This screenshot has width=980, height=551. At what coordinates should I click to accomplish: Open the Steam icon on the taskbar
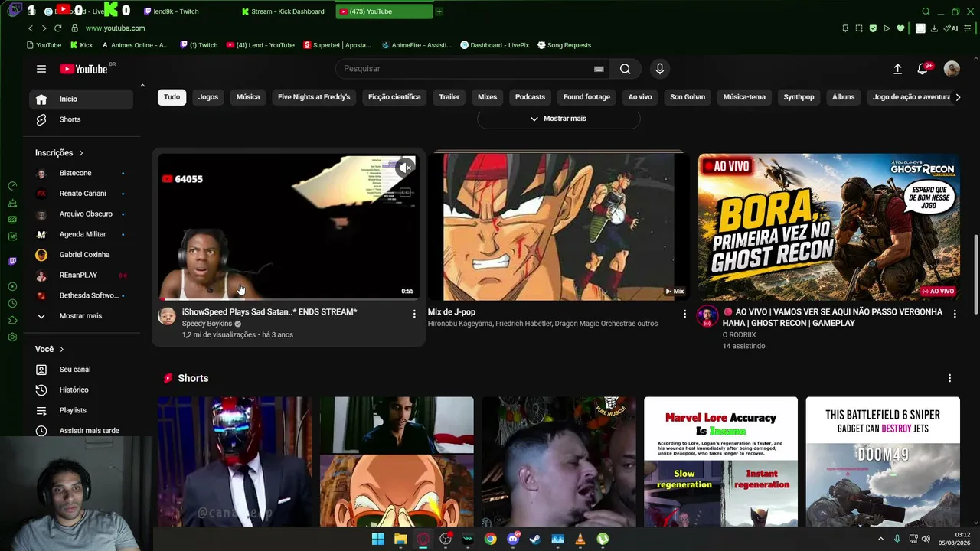(x=535, y=539)
